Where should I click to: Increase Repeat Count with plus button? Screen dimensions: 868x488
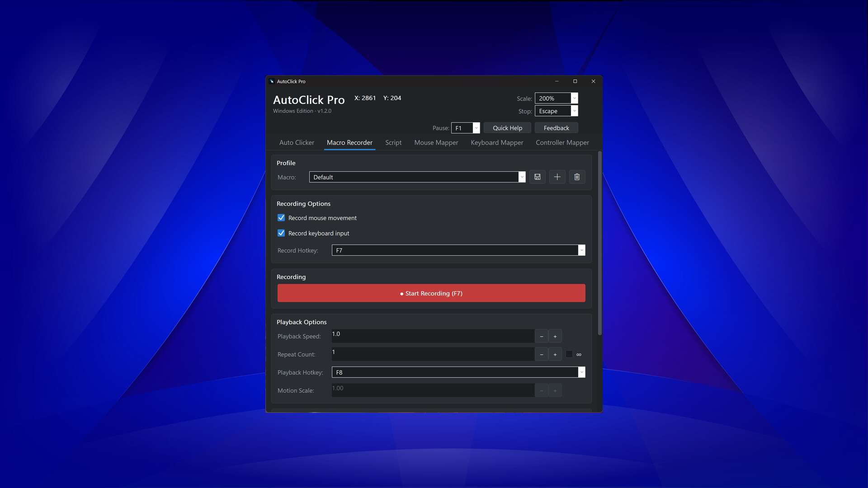coord(555,354)
